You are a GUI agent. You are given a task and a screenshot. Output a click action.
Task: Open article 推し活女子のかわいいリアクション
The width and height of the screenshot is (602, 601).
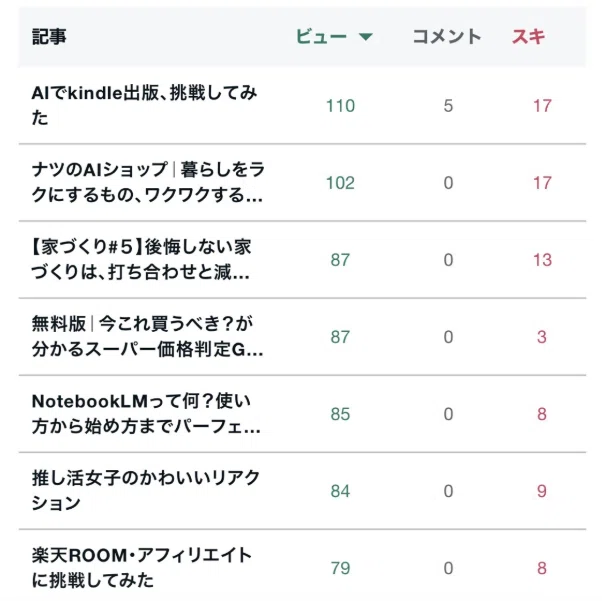[146, 490]
